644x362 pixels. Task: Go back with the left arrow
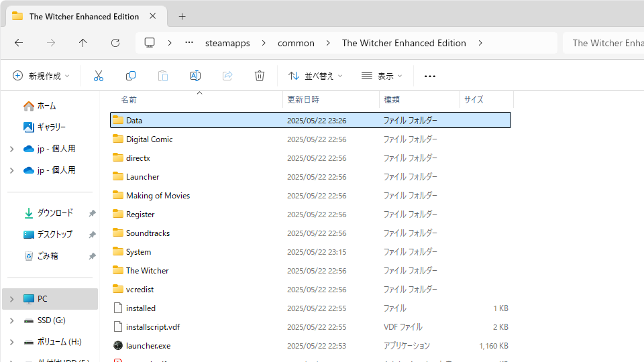pyautogui.click(x=19, y=43)
